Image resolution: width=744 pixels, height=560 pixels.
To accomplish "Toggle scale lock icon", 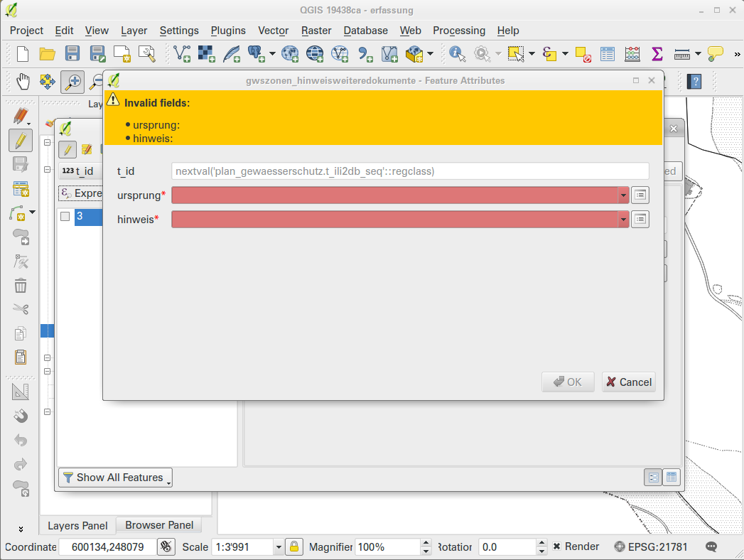I will tap(294, 546).
